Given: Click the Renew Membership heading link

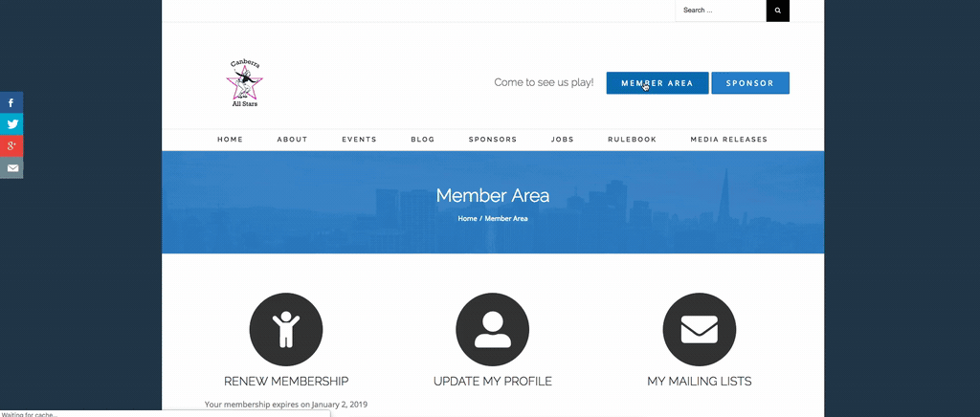Looking at the screenshot, I should 286,382.
